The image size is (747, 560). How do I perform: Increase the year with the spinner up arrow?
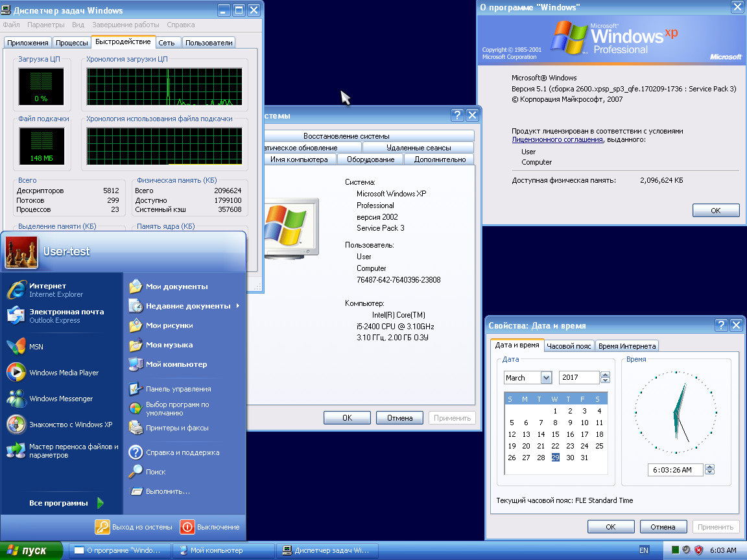point(605,375)
